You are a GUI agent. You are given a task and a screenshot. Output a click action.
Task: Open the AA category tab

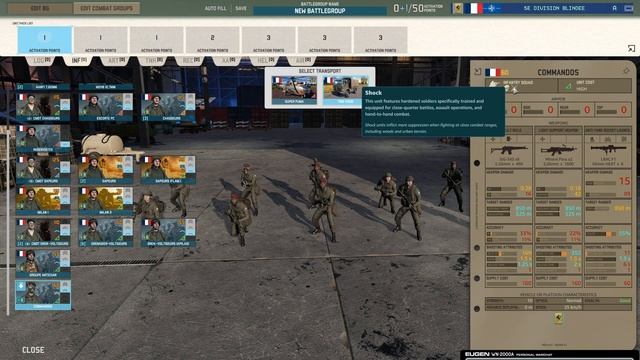point(228,60)
